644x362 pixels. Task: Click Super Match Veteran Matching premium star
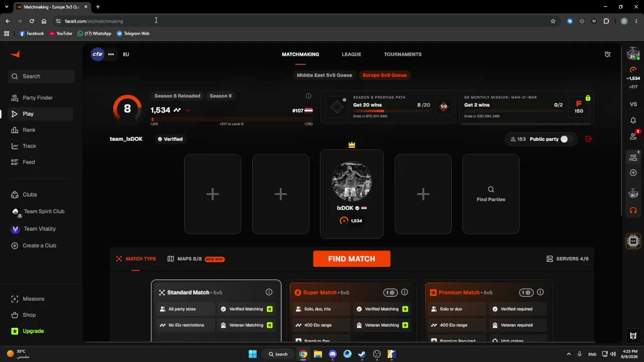(406, 325)
